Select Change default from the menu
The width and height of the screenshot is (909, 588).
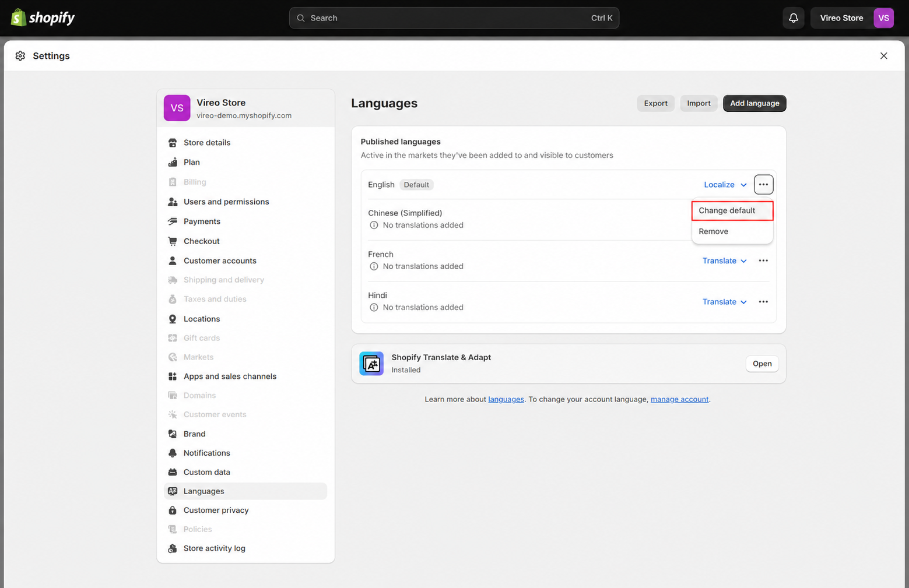[732, 211]
